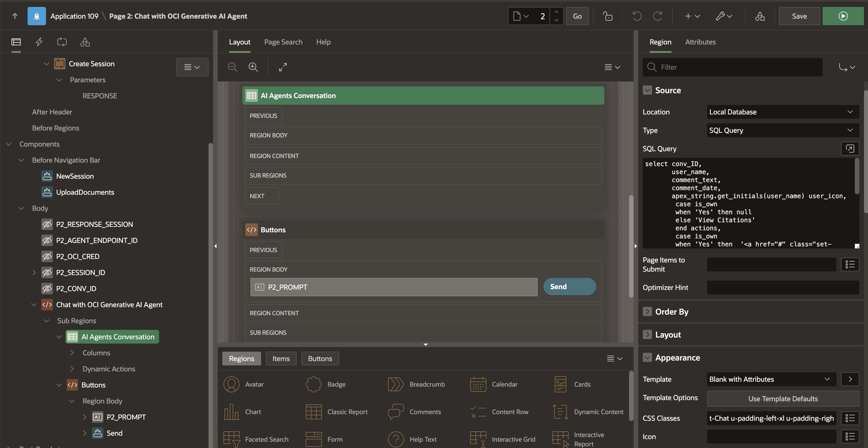
Task: Expand the Layout property section
Action: tap(647, 335)
